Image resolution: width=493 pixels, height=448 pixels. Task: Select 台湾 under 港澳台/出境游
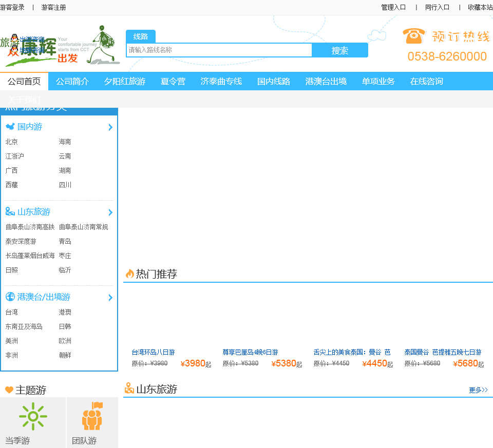click(x=12, y=312)
